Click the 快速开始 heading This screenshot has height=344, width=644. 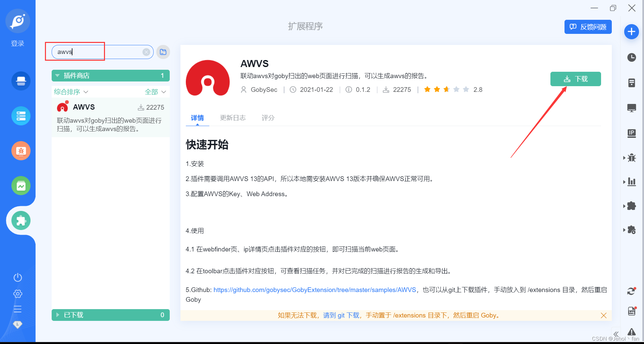point(207,145)
